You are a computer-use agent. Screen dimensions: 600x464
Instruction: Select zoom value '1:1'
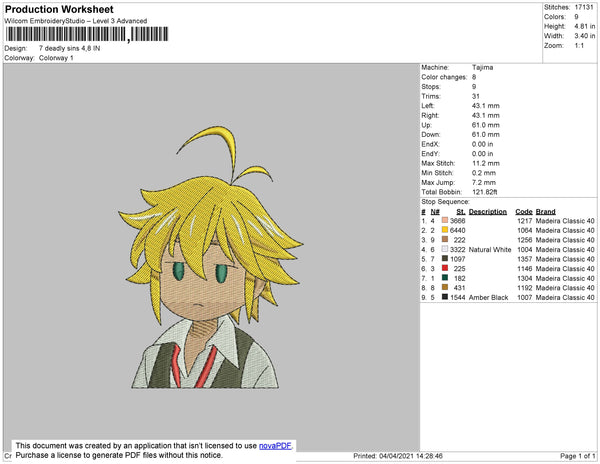tap(579, 46)
